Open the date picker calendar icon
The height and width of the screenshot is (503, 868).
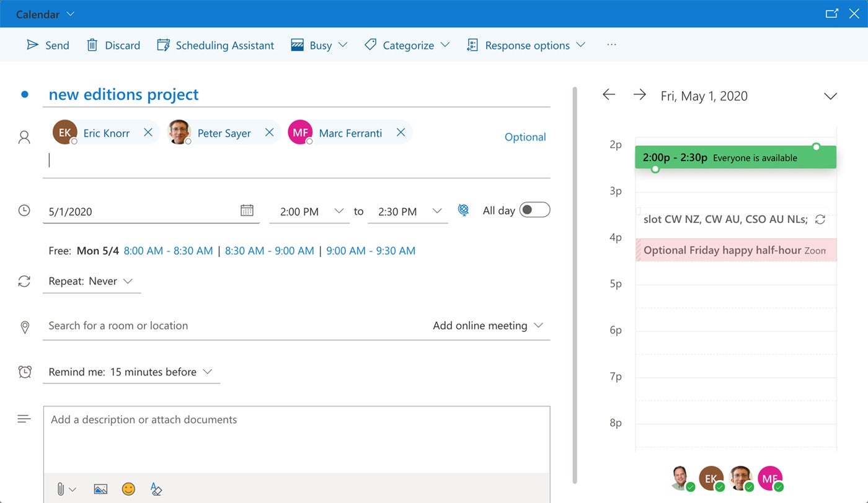click(x=247, y=211)
